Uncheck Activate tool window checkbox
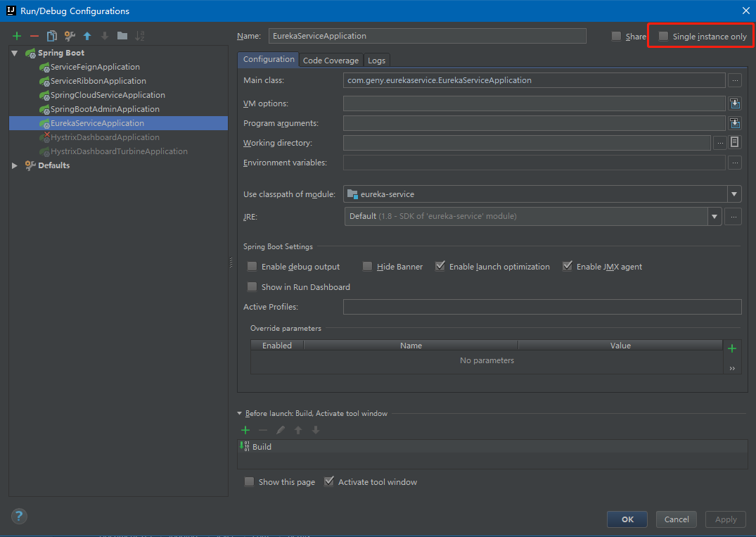Screen dimensions: 756x537 coord(329,481)
